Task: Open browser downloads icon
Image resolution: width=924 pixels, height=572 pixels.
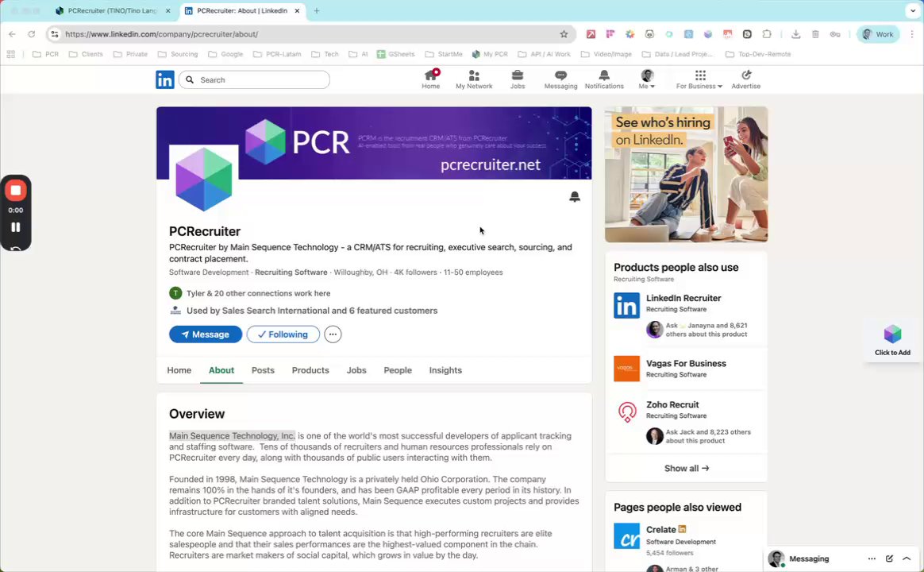Action: [795, 34]
